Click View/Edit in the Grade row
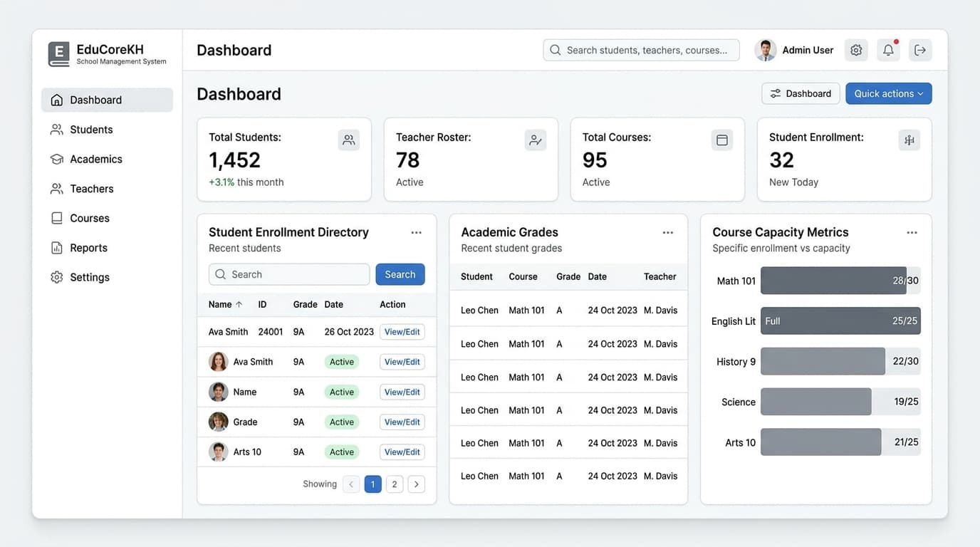The width and height of the screenshot is (980, 547). coord(402,422)
